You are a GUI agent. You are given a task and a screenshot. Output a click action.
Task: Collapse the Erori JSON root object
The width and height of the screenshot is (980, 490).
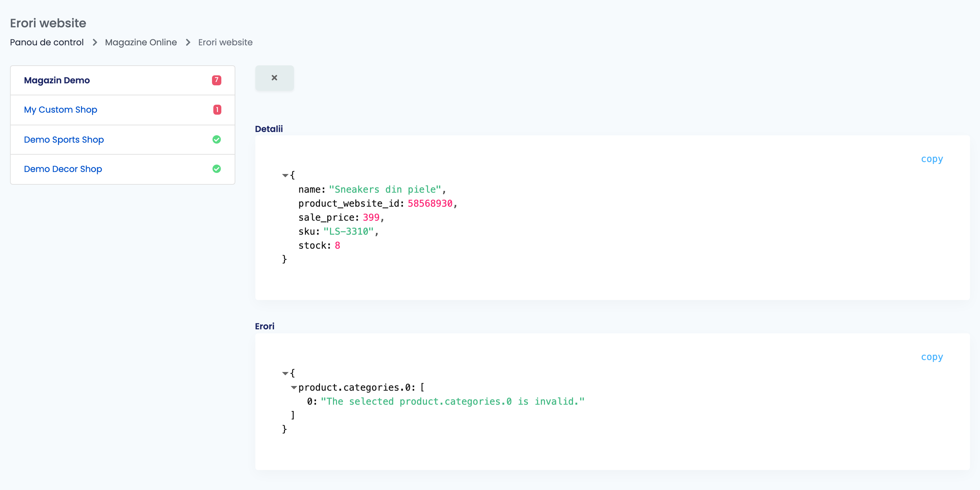pyautogui.click(x=285, y=374)
